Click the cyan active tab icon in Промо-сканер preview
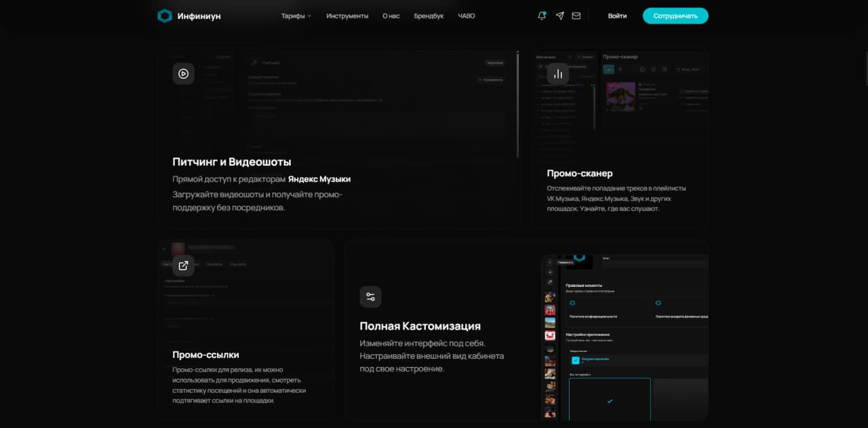The height and width of the screenshot is (428, 868). 608,69
